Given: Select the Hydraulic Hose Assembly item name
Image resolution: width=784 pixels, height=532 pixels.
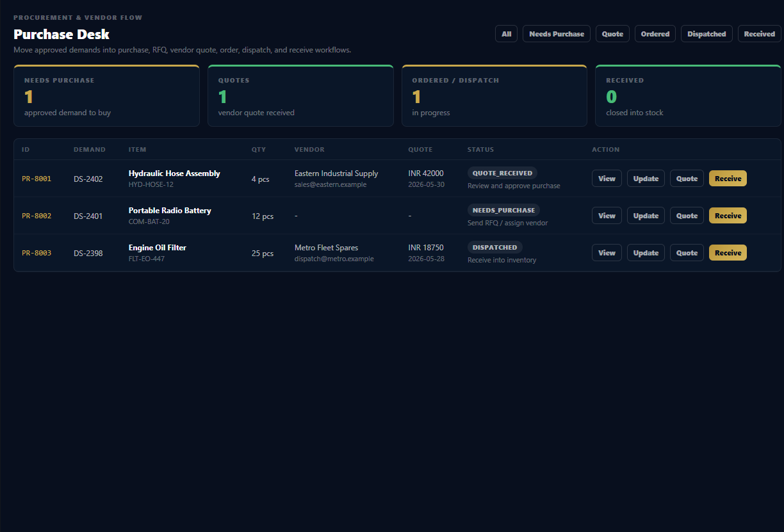Looking at the screenshot, I should tap(174, 173).
